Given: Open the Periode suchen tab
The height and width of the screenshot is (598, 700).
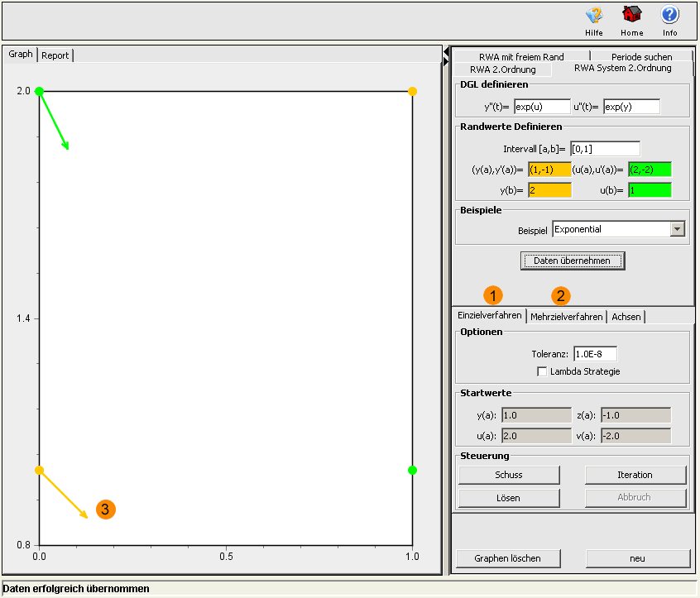Looking at the screenshot, I should 641,57.
